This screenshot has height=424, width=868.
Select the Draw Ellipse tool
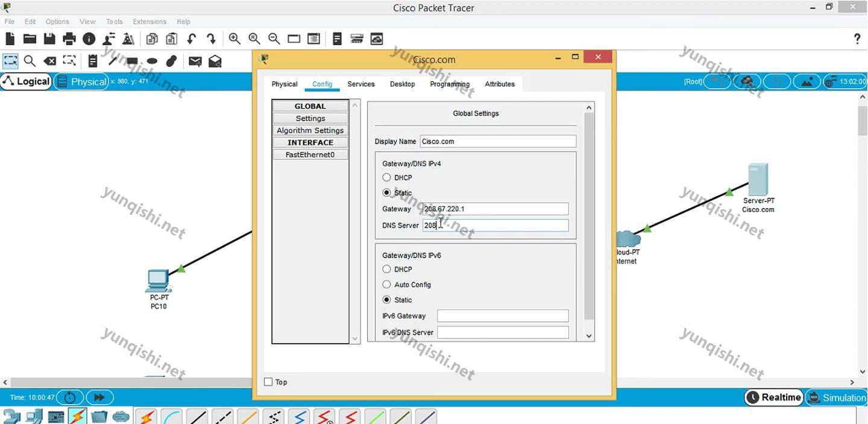click(x=152, y=61)
